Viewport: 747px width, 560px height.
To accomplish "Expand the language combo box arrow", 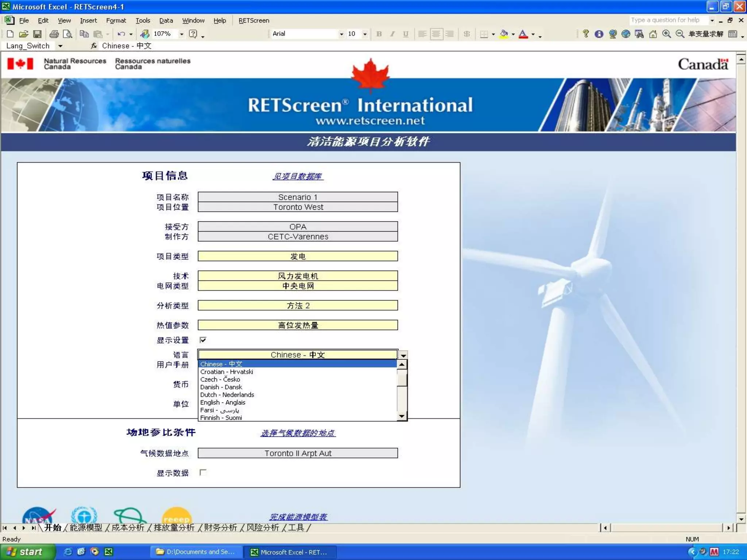I will coord(403,355).
